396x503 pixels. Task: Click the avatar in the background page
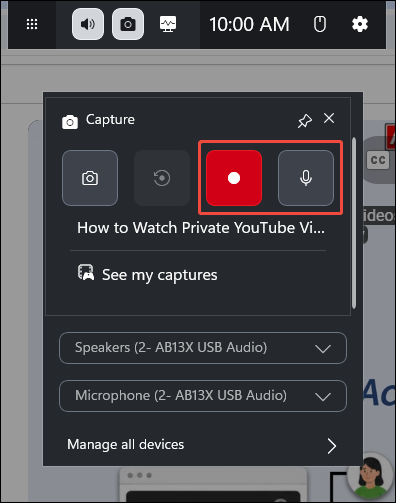pyautogui.click(x=371, y=477)
